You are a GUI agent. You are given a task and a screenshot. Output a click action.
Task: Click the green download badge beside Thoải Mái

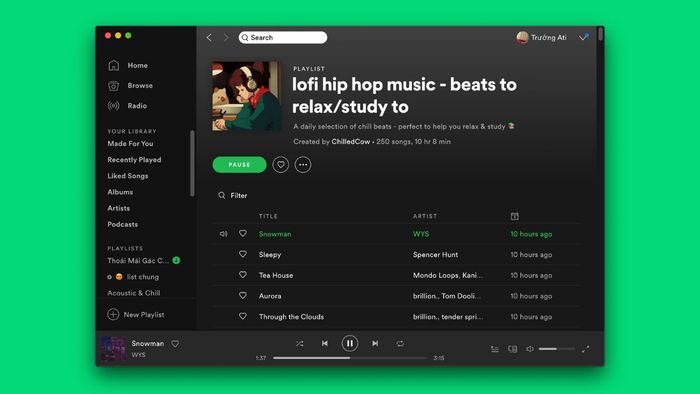coord(176,260)
